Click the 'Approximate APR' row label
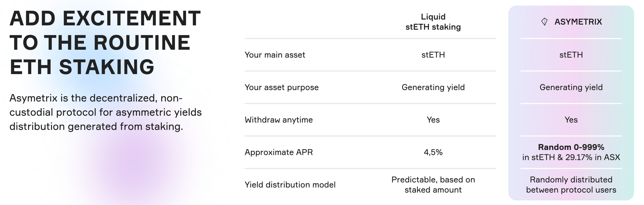 [x=279, y=152]
